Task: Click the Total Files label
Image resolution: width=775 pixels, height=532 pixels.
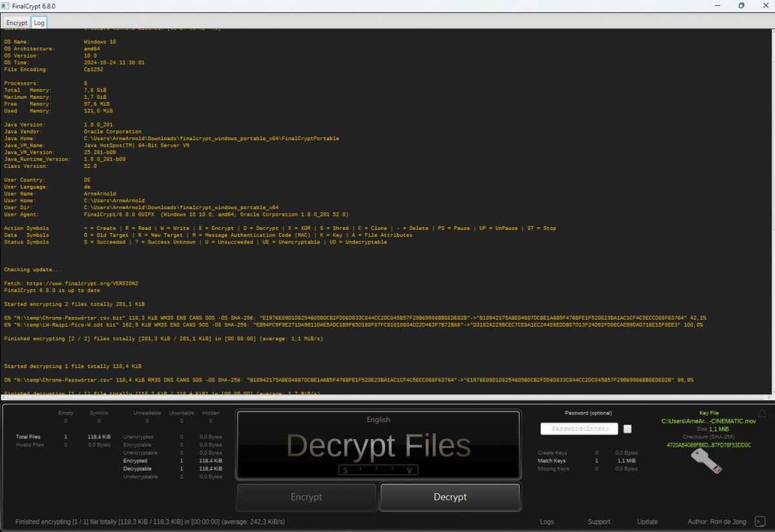Action: tap(28, 437)
